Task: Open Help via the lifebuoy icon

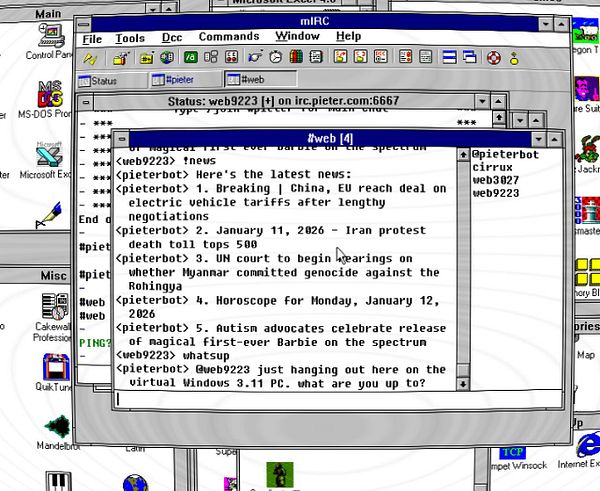Action: 494,58
